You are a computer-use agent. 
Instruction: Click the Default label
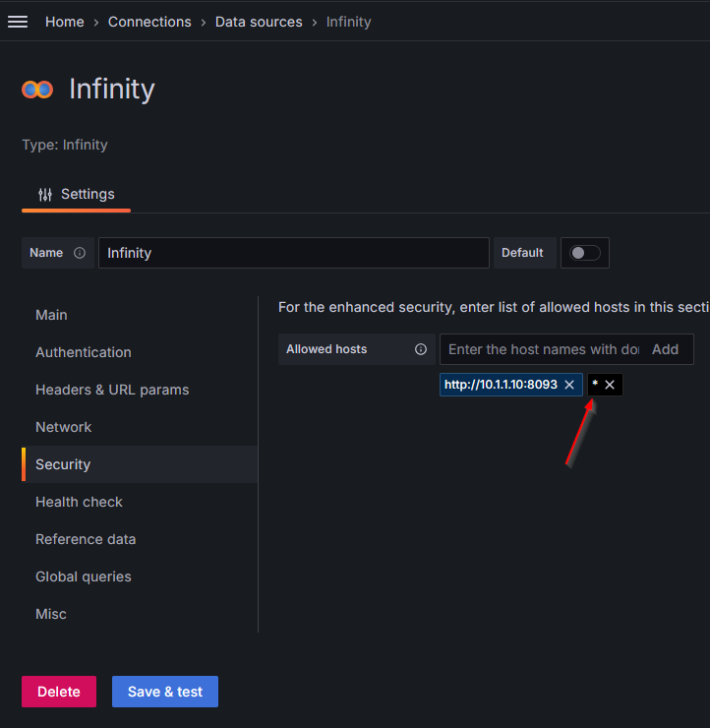[x=522, y=253]
